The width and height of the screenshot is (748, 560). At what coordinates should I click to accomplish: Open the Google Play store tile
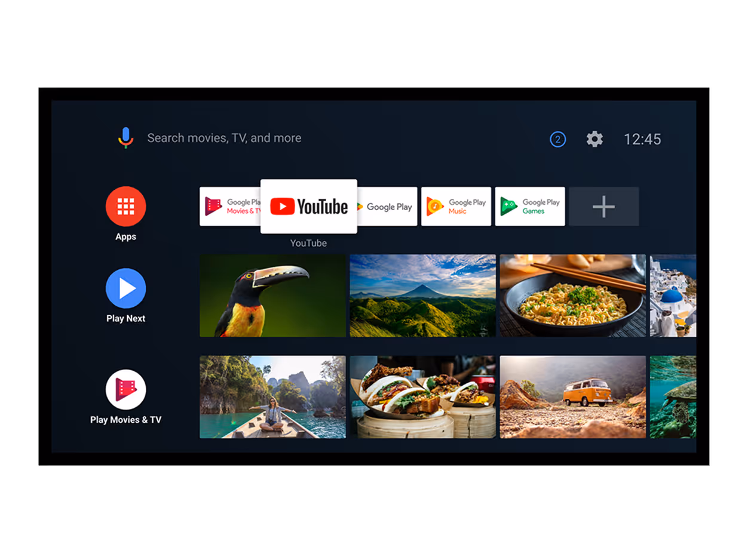(x=387, y=207)
